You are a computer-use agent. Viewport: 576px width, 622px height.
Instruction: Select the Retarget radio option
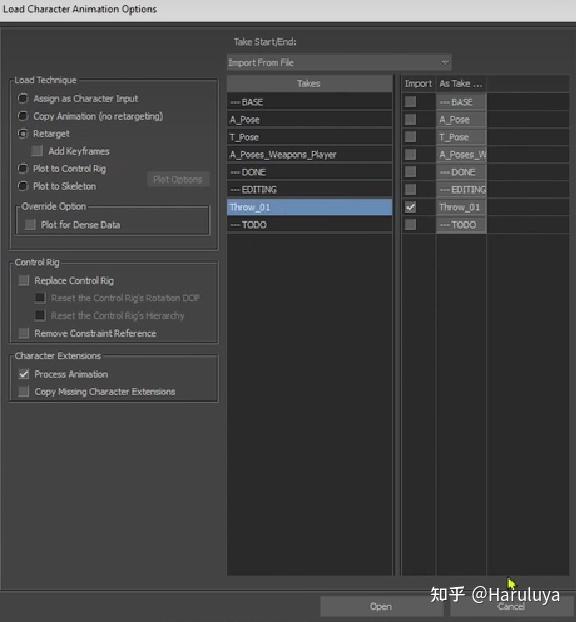click(23, 134)
